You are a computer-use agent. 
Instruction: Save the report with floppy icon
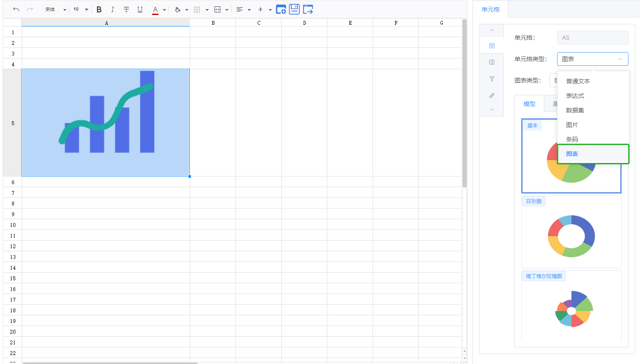(294, 9)
